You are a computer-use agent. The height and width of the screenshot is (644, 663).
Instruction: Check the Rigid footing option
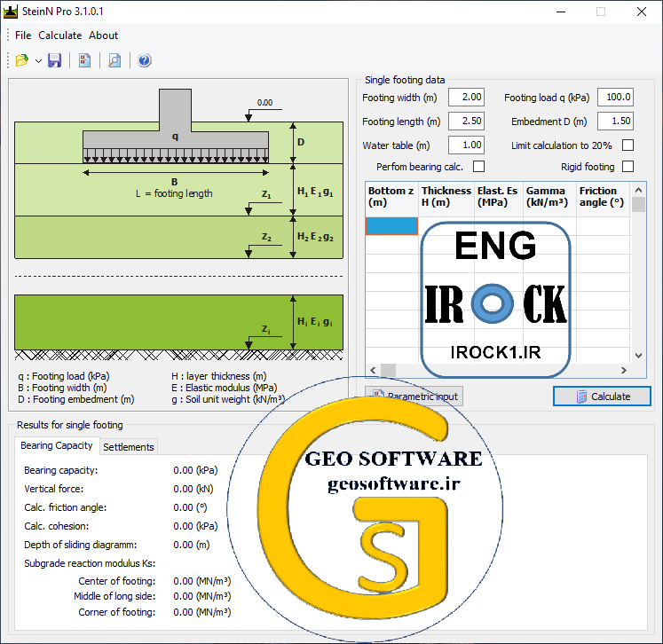tap(627, 167)
